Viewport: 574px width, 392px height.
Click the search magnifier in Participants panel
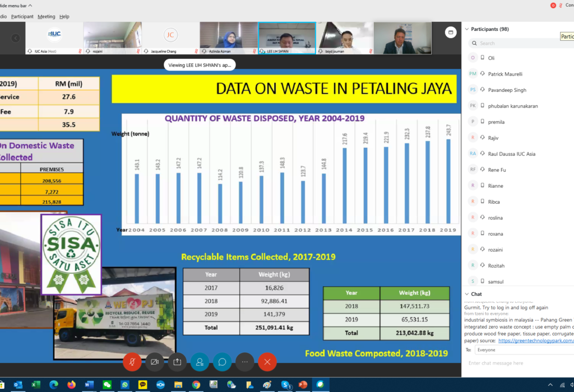point(474,43)
